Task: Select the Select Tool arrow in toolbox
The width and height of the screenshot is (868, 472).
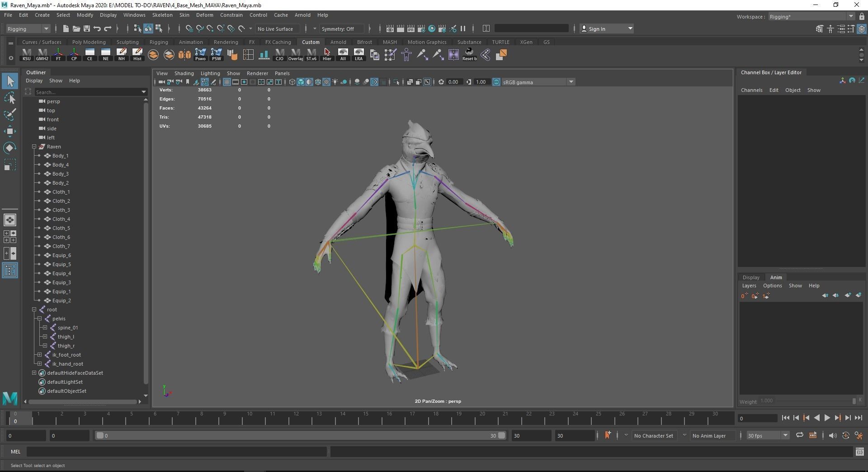Action: click(x=10, y=81)
